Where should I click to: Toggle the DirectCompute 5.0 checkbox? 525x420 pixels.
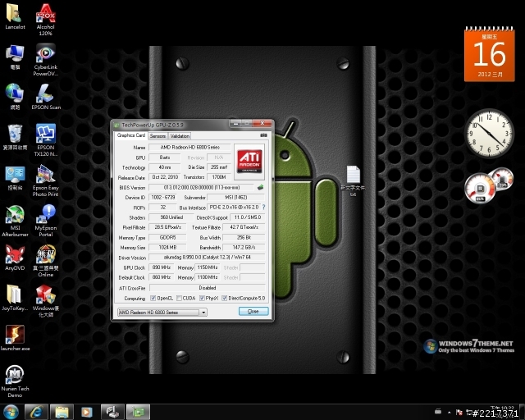(225, 298)
